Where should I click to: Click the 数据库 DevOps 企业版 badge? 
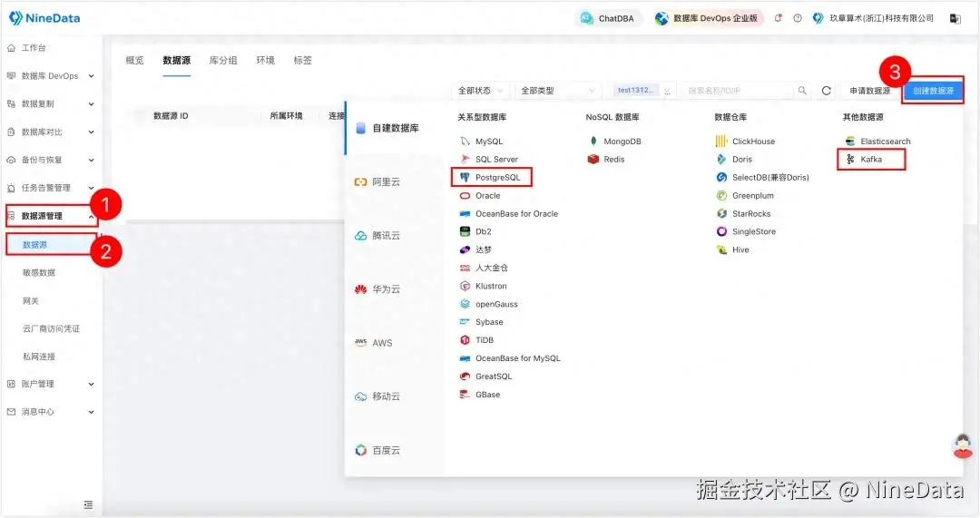tap(708, 18)
